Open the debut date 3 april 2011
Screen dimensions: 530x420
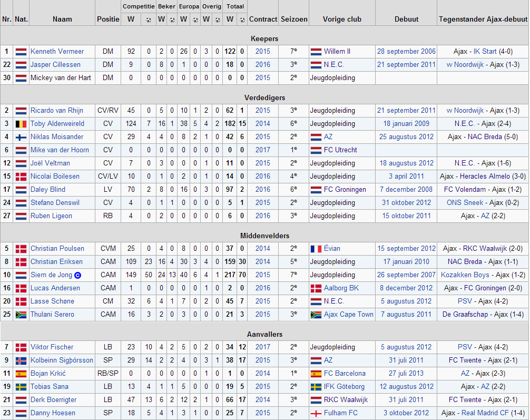(406, 176)
